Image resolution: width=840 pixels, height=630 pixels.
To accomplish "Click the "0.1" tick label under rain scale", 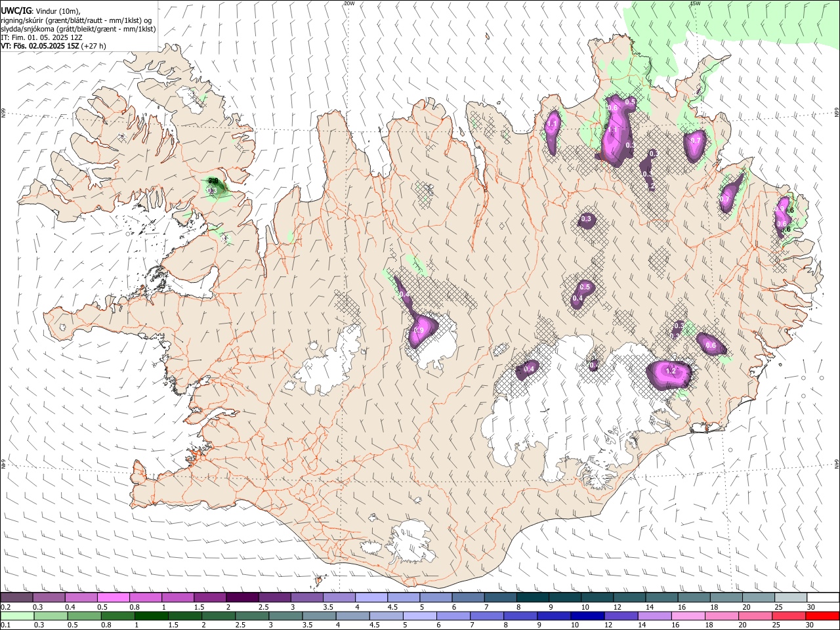I will point(5,625).
